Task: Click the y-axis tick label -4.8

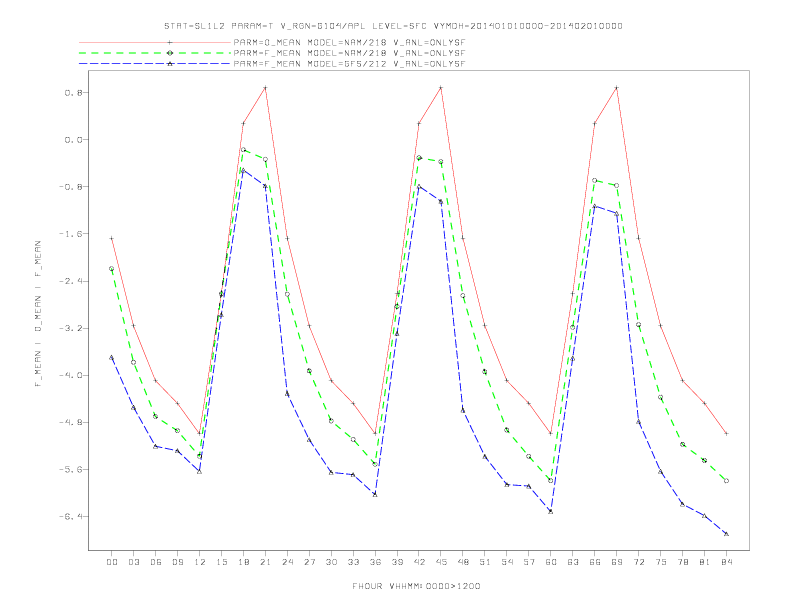Action: (70, 422)
